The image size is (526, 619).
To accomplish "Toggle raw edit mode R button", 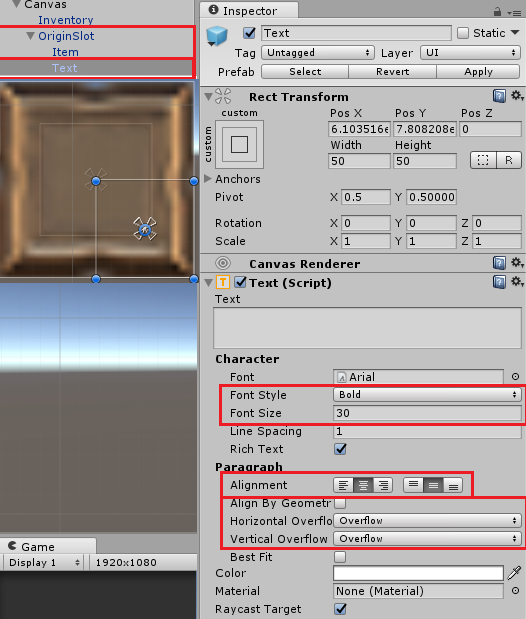I will pyautogui.click(x=509, y=160).
